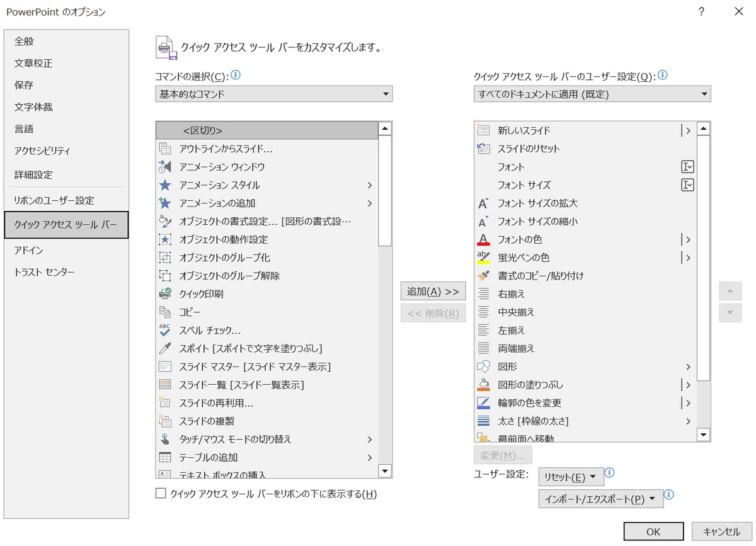Click the オブジェクトの動作設定 icon
This screenshot has height=546, width=756.
(165, 239)
